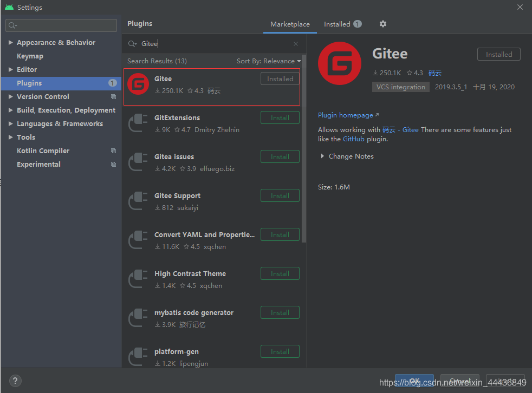Select the Gitee Support result title
532x393 pixels.
click(177, 195)
